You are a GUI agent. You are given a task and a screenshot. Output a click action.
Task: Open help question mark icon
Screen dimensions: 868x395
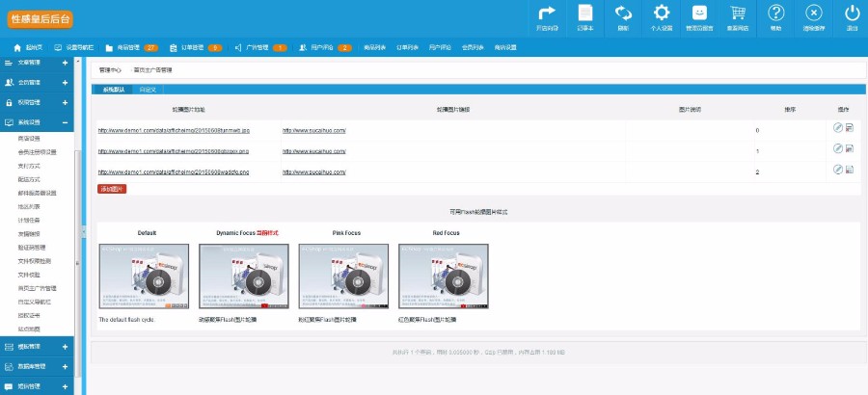[x=775, y=13]
